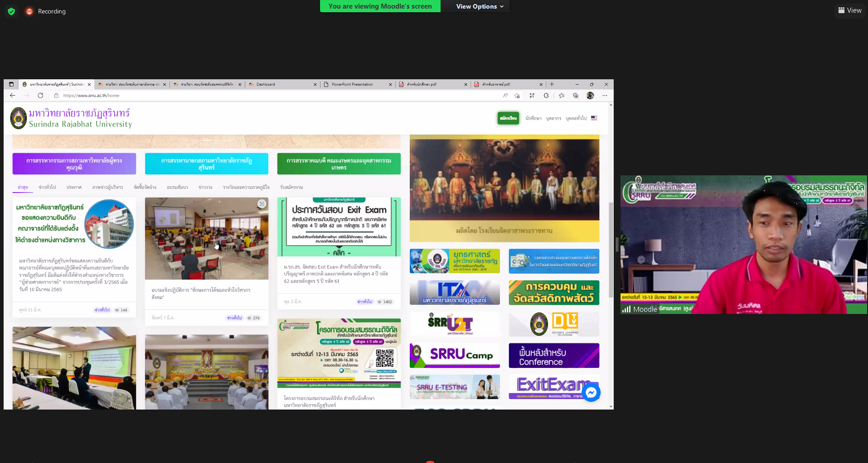Viewport: 868px width, 463px height.
Task: Open the browser tab actions menu
Action: click(11, 84)
